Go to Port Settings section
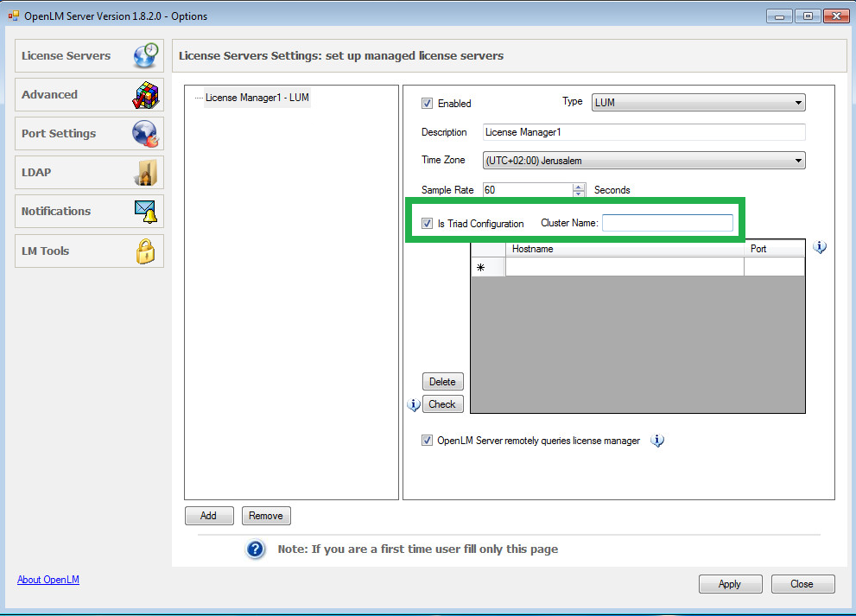The height and width of the screenshot is (616, 856). pos(89,134)
